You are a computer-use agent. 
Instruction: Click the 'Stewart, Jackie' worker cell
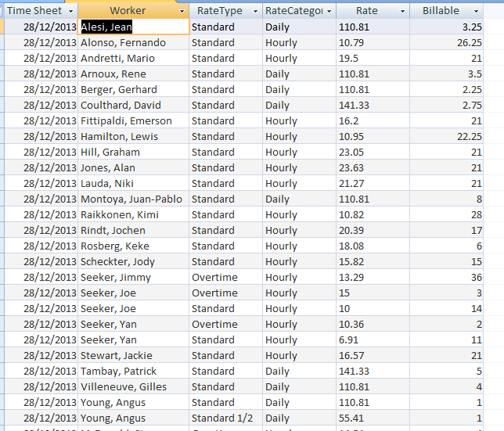[x=133, y=356]
